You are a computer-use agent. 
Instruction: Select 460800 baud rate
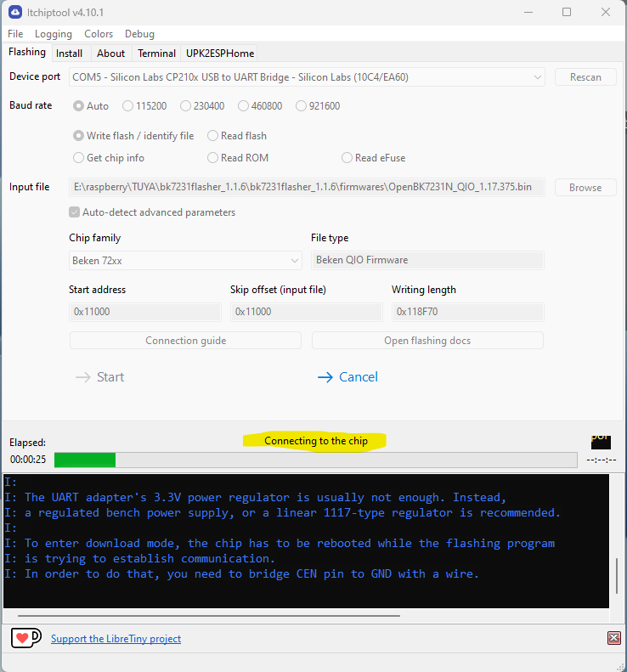point(260,106)
